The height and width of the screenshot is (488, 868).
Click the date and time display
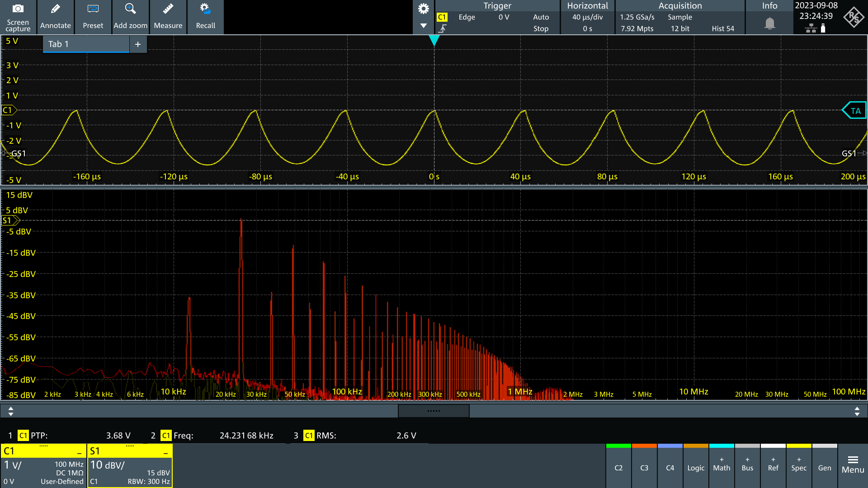816,11
